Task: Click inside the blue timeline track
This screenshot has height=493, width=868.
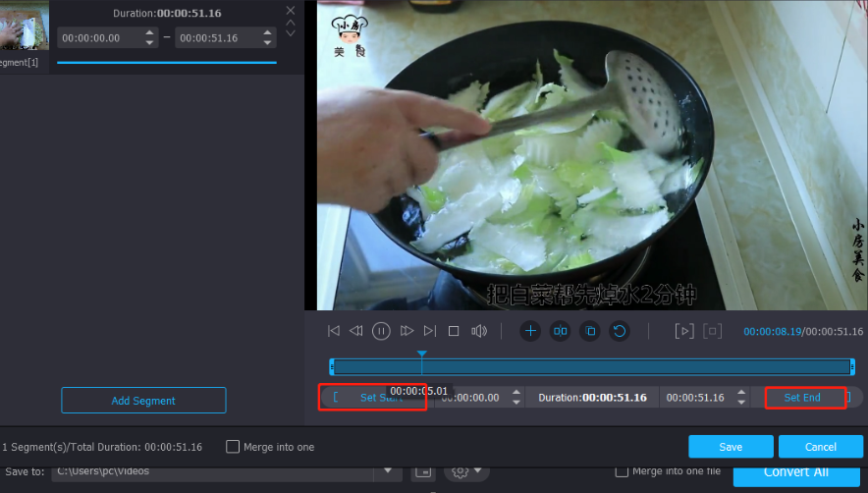Action: point(592,366)
